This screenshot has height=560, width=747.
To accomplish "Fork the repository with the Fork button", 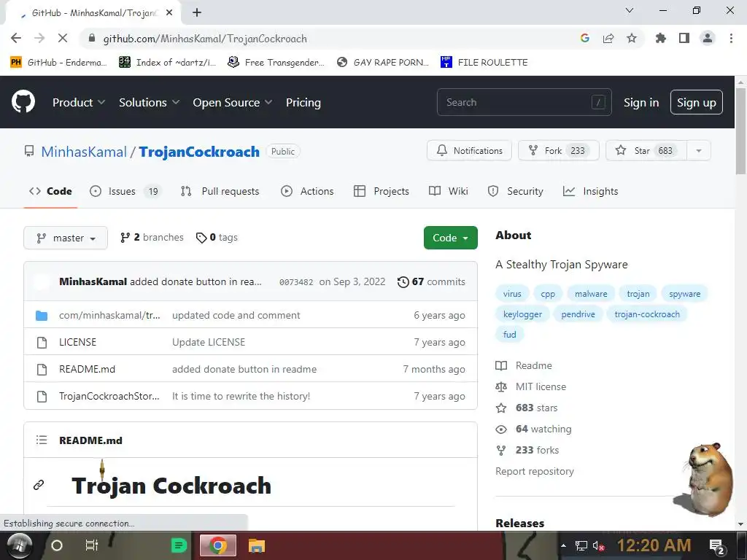I will [558, 151].
